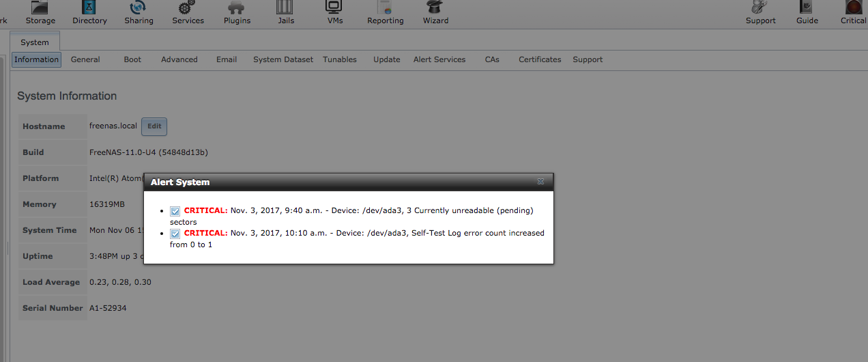Open the Storage toolbar icon
The height and width of the screenshot is (362, 868).
pos(40,12)
